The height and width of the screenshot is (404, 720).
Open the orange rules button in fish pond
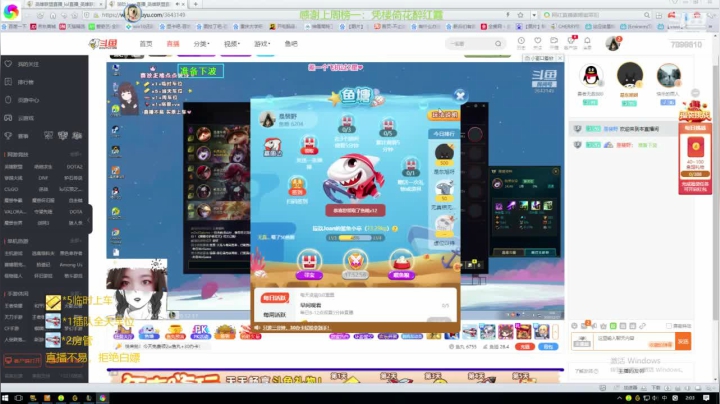point(444,115)
